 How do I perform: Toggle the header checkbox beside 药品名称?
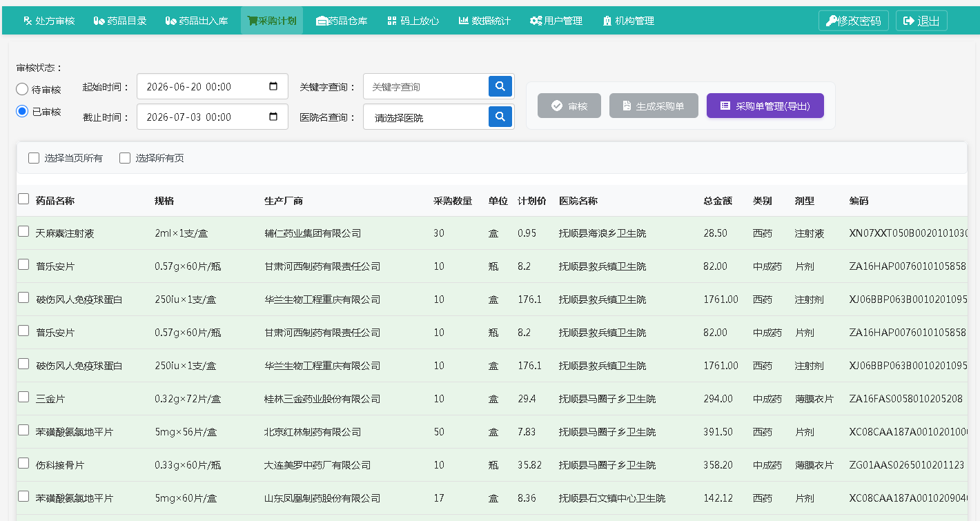coord(23,199)
